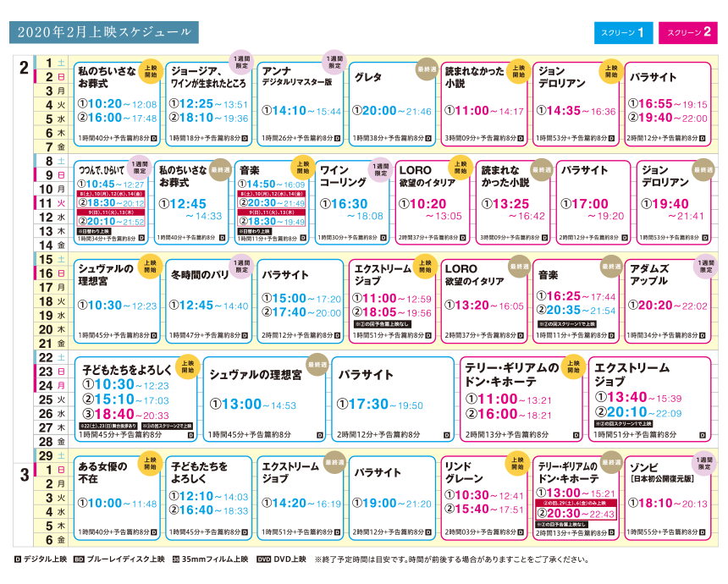
Task: Click the 上映開始 badge on シュヴァルの理想宮
Action: point(150,266)
